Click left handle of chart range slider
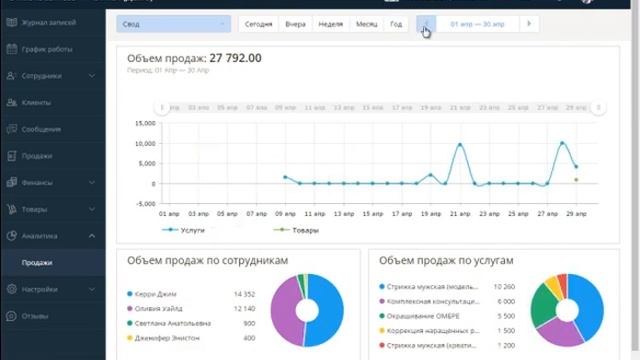Screen dimensions: 640x360 tap(162, 108)
